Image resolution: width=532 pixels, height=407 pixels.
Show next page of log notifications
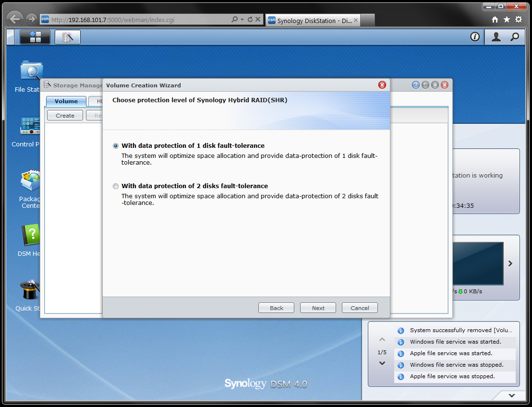(x=382, y=363)
